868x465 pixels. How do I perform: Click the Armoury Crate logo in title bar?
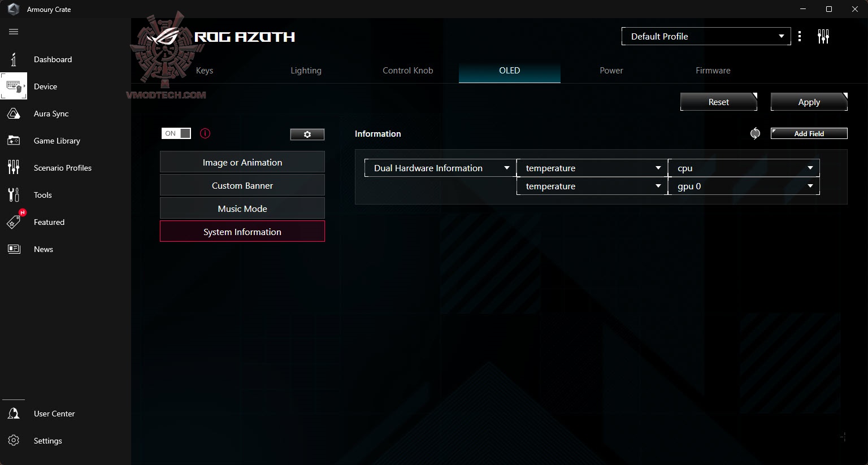pos(14,9)
